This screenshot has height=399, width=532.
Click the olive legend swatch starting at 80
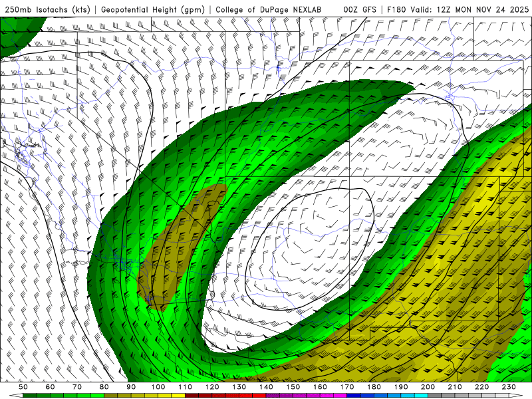click(110, 396)
